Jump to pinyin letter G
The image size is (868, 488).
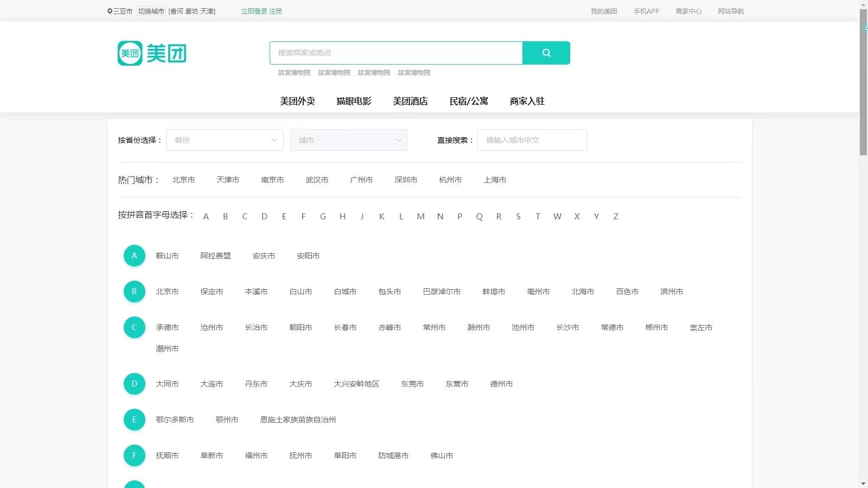(x=323, y=217)
